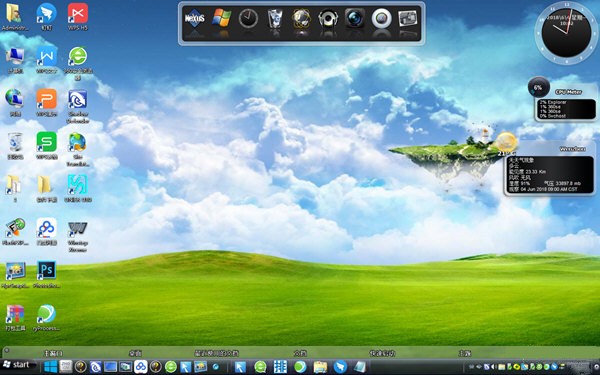Click the question mark icon beside keyboard icon

point(80,367)
